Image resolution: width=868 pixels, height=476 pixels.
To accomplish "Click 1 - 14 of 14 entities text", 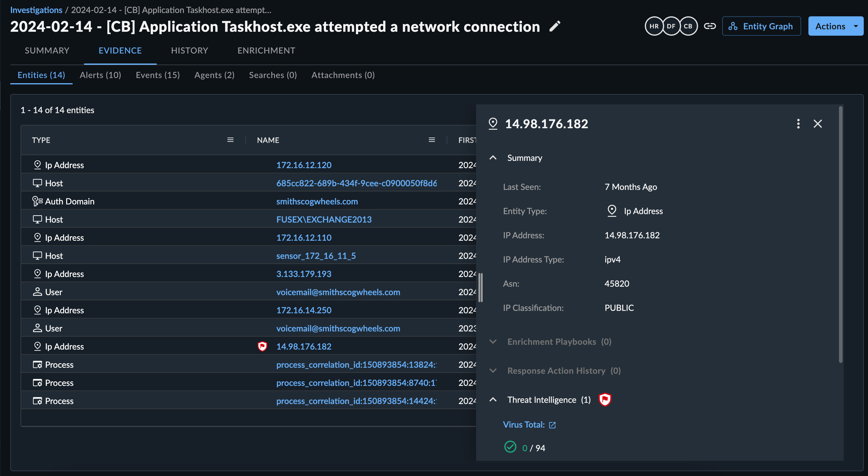I will point(57,110).
